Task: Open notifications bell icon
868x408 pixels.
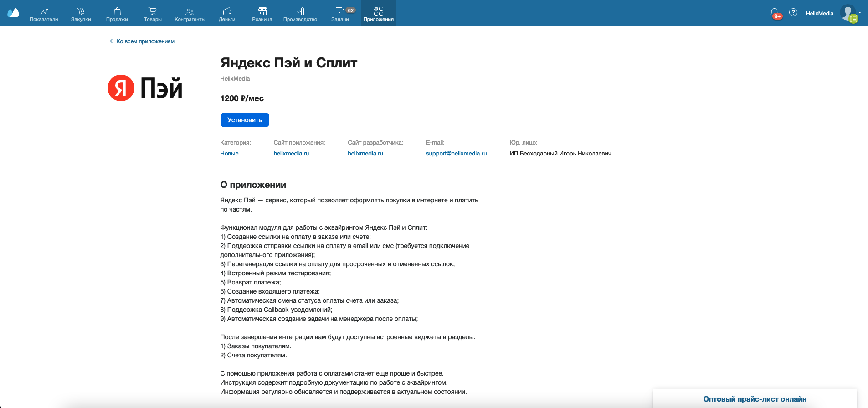Action: click(x=775, y=13)
